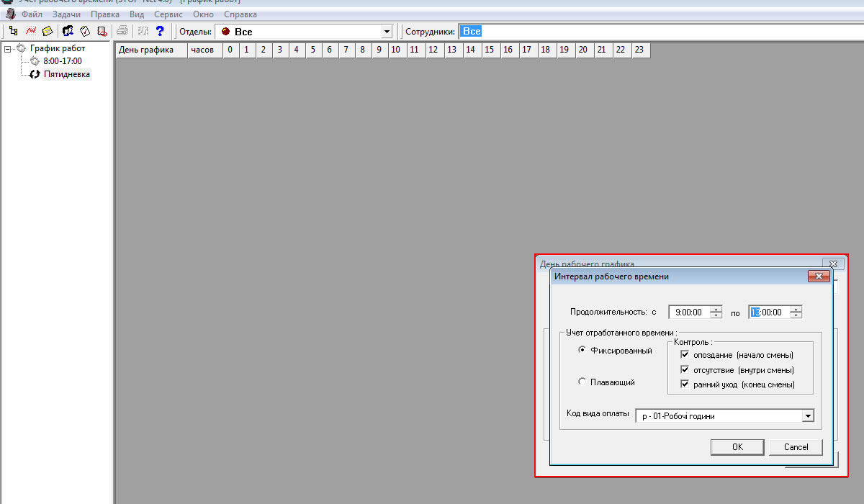Viewport: 864px width, 504px height.
Task: Select the Плавающий radio button
Action: pyautogui.click(x=582, y=382)
